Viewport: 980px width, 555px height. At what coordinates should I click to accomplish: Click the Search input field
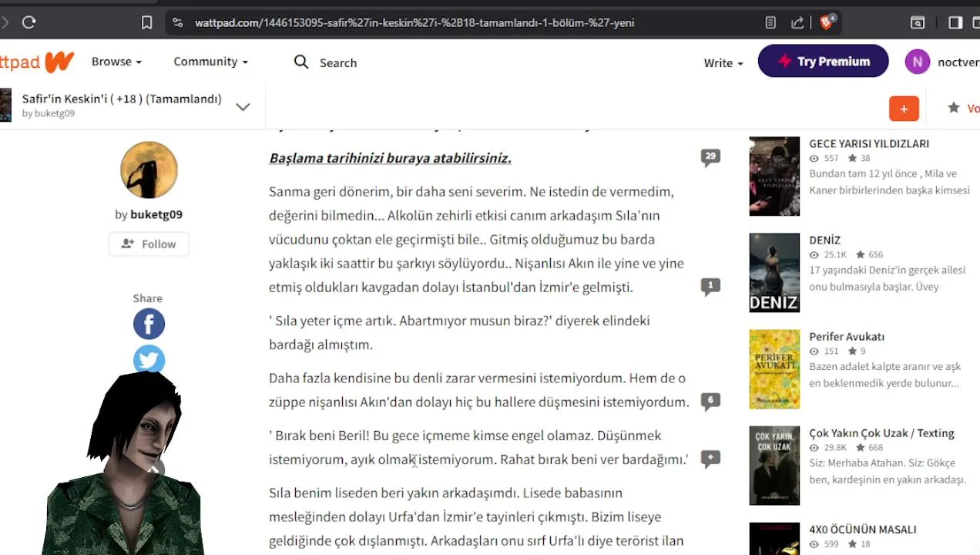click(338, 63)
